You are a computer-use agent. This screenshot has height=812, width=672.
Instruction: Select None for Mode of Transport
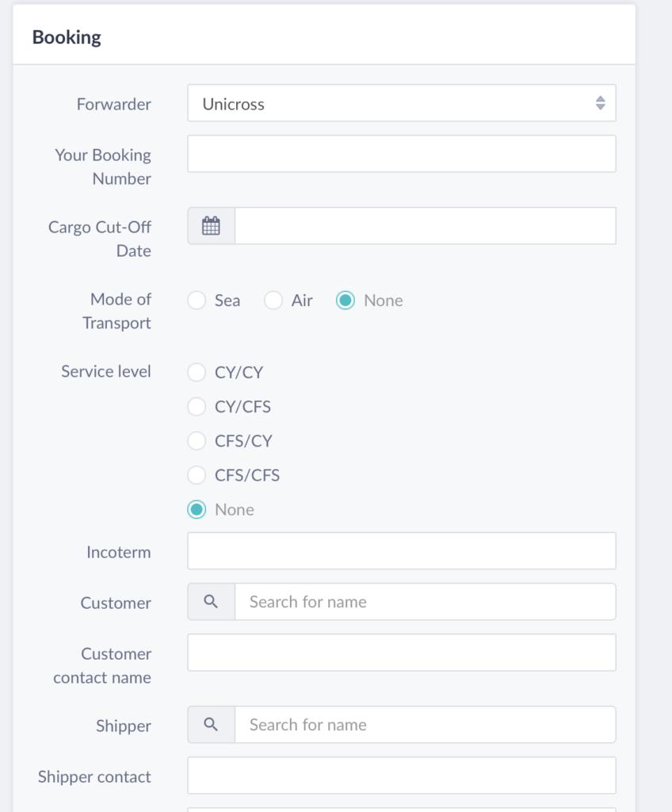click(x=346, y=301)
